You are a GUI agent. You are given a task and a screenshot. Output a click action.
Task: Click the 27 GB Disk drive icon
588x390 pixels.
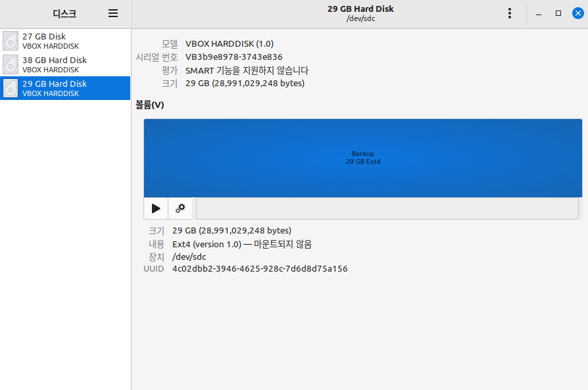(11, 41)
